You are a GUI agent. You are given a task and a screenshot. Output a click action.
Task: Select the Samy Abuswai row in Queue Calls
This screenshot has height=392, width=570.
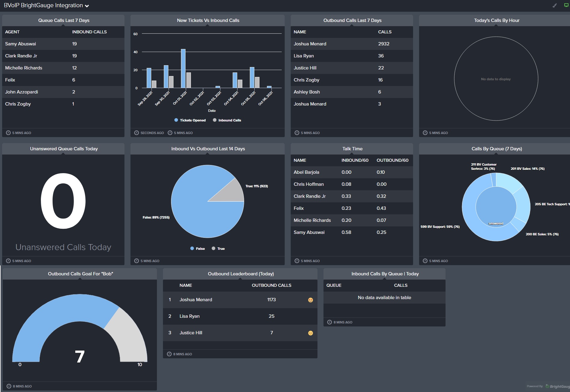(x=63, y=44)
